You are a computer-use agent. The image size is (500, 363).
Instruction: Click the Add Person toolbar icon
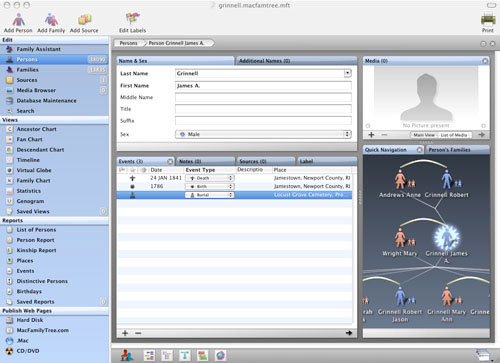coord(19,20)
